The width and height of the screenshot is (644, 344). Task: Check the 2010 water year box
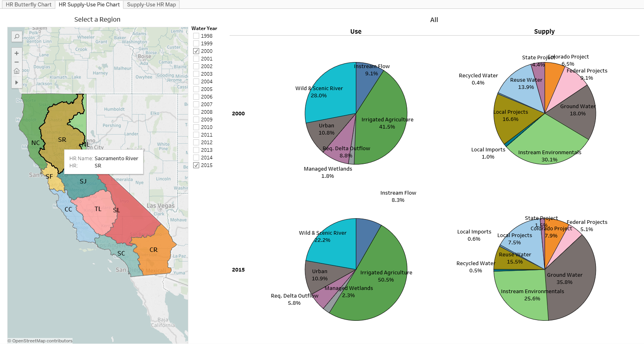coord(196,127)
